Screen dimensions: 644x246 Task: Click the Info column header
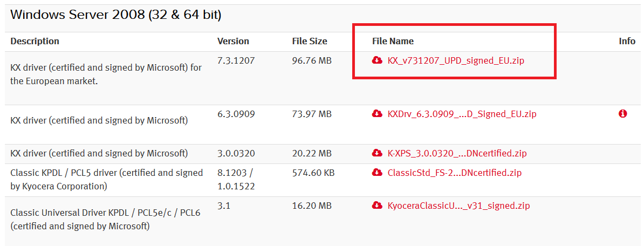point(627,41)
